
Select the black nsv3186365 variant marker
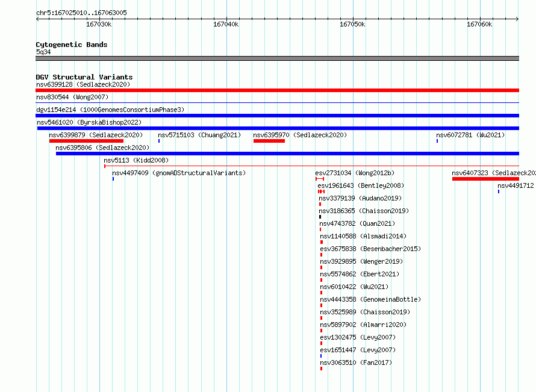point(320,217)
